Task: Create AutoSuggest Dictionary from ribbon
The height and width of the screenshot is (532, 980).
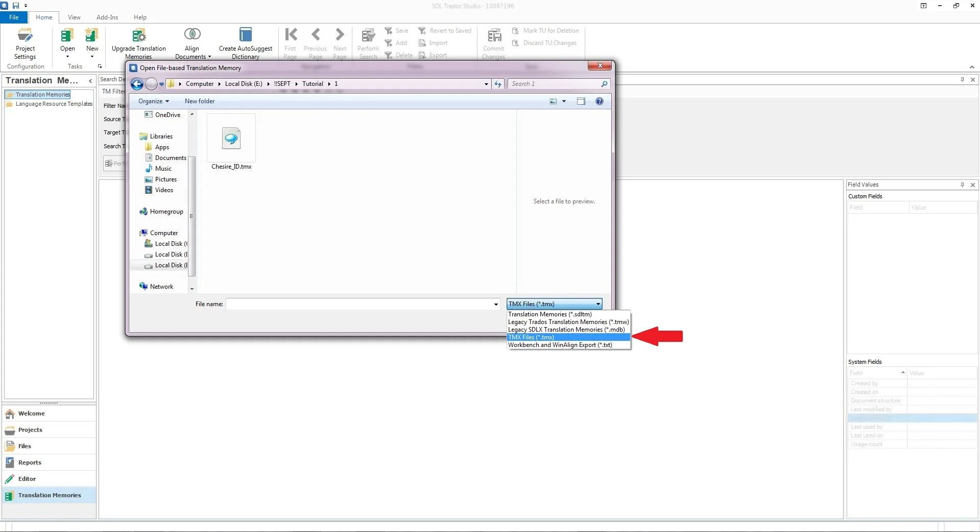Action: click(x=246, y=44)
